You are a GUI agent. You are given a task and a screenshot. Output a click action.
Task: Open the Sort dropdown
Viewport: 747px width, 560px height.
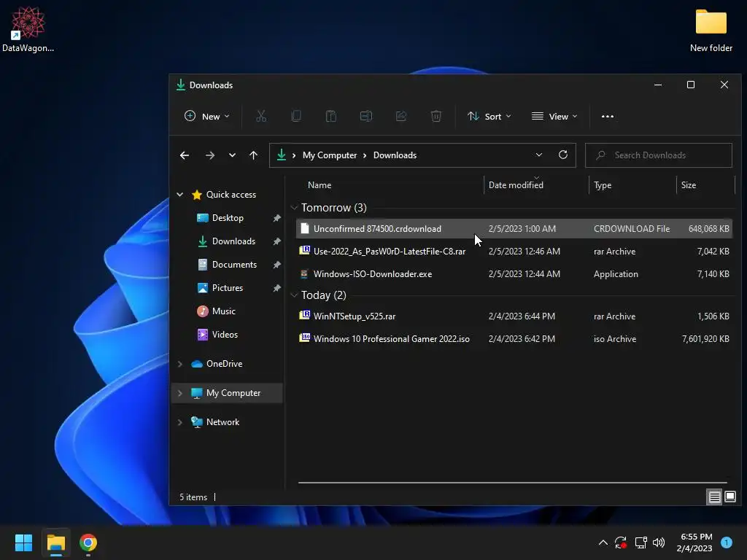point(489,116)
